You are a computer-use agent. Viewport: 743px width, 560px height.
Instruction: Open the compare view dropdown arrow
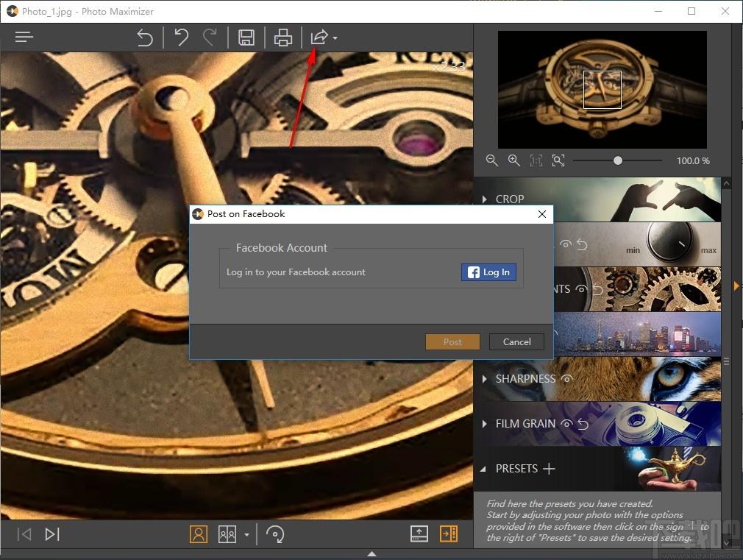pyautogui.click(x=246, y=535)
